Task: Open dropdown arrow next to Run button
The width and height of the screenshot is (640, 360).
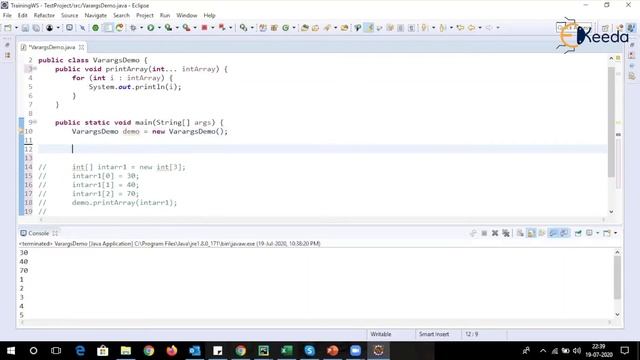Action: pyautogui.click(x=159, y=28)
